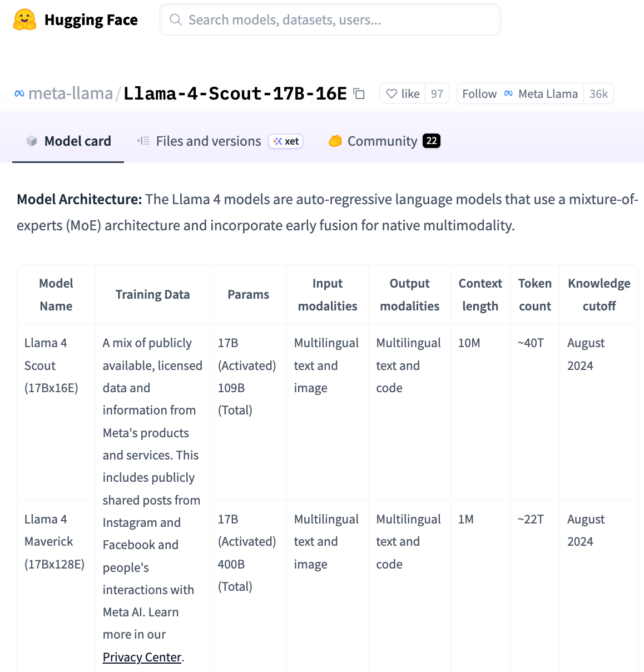Open the Model card tab
644x672 pixels.
coord(68,141)
